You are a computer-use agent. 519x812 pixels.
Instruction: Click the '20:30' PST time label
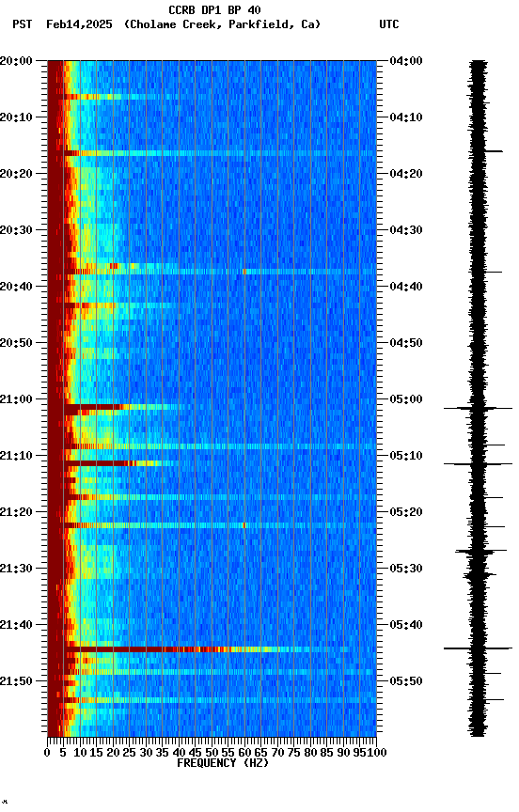pyautogui.click(x=16, y=230)
